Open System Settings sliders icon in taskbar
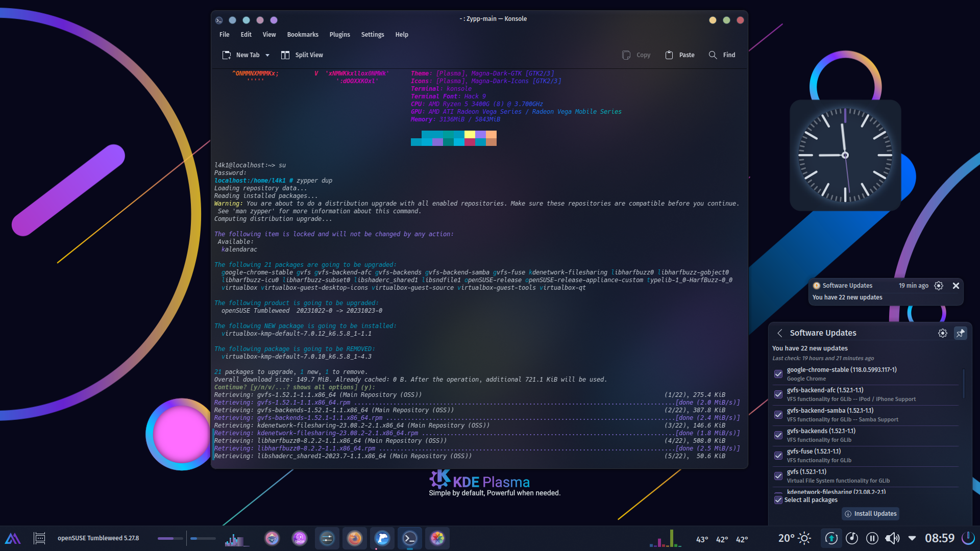Screen dimensions: 980x551 [327, 538]
